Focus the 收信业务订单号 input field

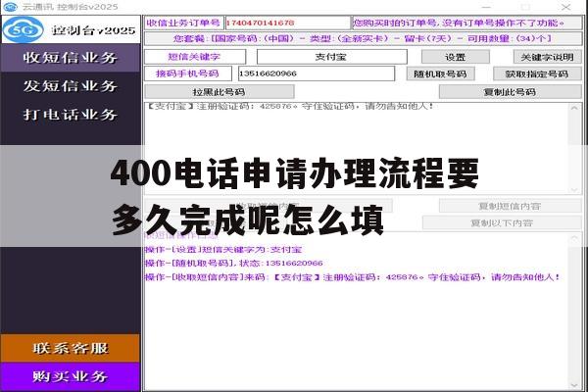tap(287, 23)
